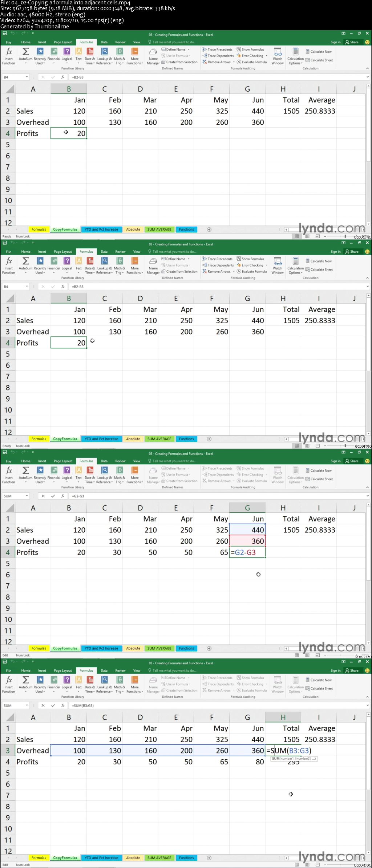Open Text functions in third frame
The width and height of the screenshot is (372, 868).
78,475
